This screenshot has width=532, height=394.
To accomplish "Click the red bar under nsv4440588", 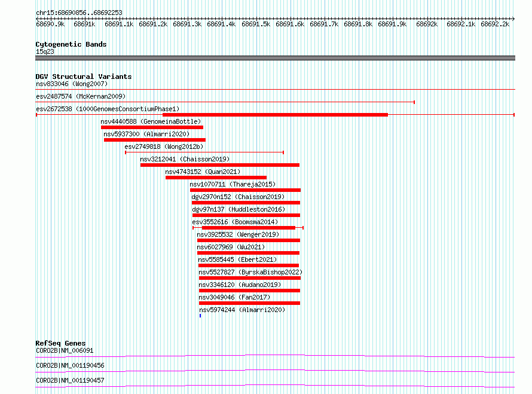I will (x=152, y=127).
